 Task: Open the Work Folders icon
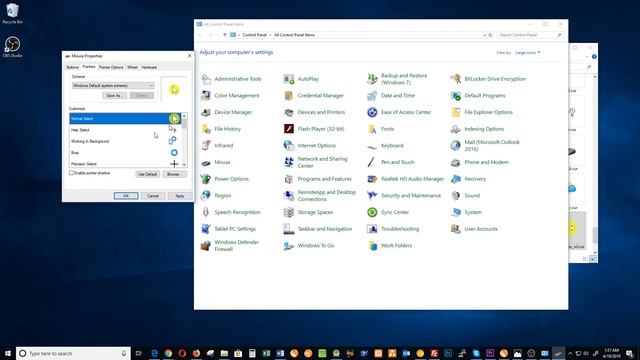point(372,246)
